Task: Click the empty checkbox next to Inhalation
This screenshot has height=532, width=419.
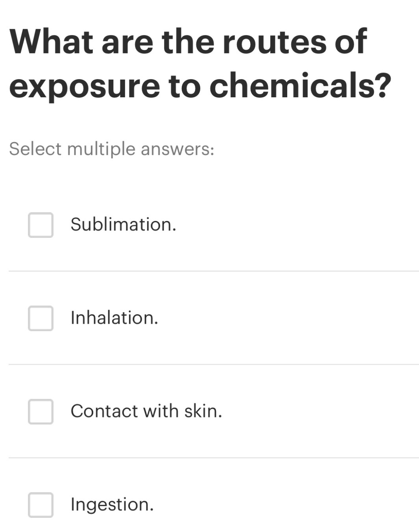Action: tap(40, 318)
